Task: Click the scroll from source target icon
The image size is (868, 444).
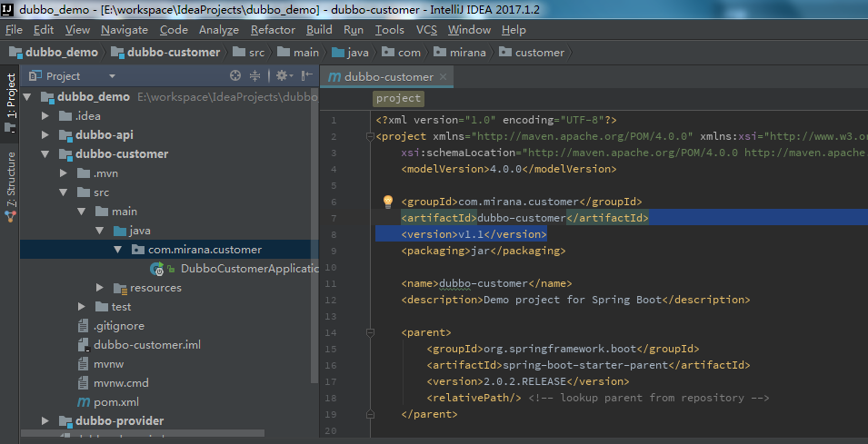Action: click(x=235, y=75)
